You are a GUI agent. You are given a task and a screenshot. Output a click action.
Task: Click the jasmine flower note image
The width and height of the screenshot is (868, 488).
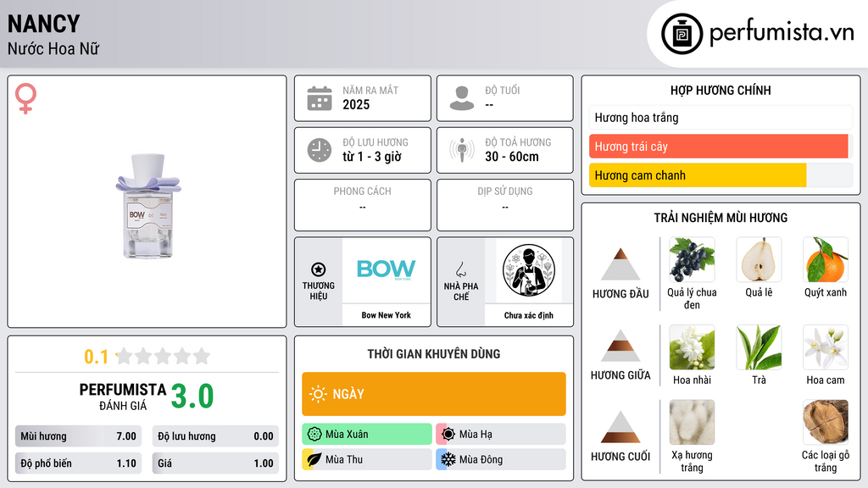[x=692, y=347]
